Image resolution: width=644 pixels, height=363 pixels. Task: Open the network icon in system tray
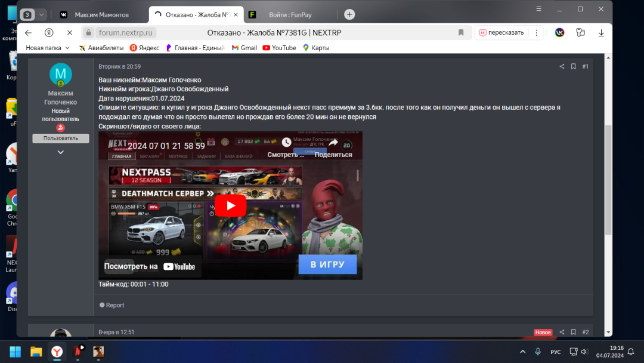click(574, 352)
